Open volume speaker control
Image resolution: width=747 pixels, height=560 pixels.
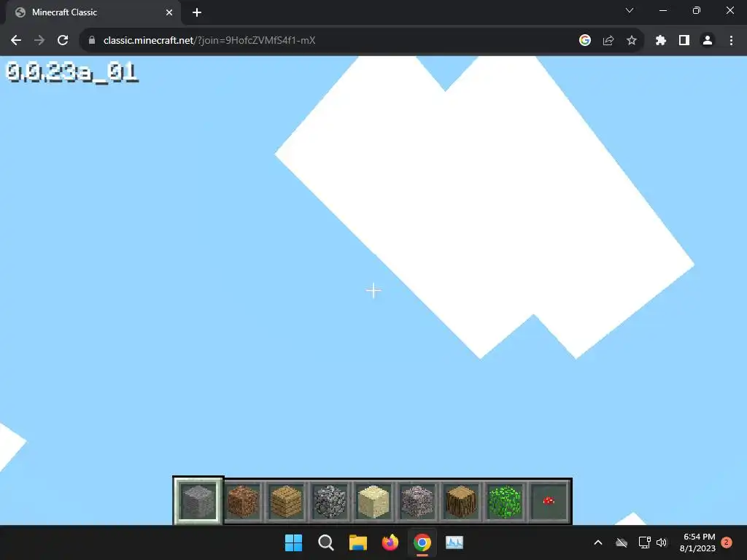coord(661,542)
